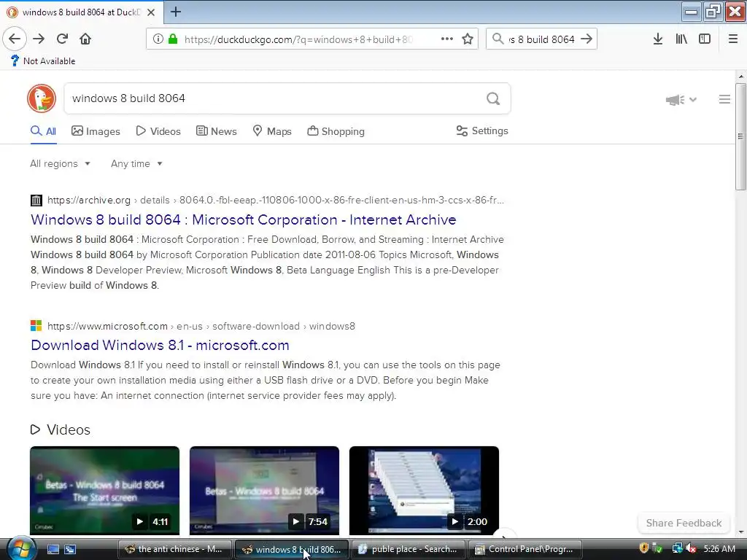Open the browser home page
The width and height of the screenshot is (747, 560).
tap(85, 39)
